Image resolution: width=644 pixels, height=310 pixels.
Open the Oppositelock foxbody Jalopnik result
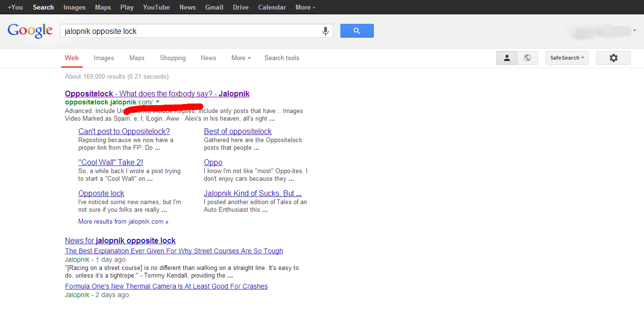point(157,93)
